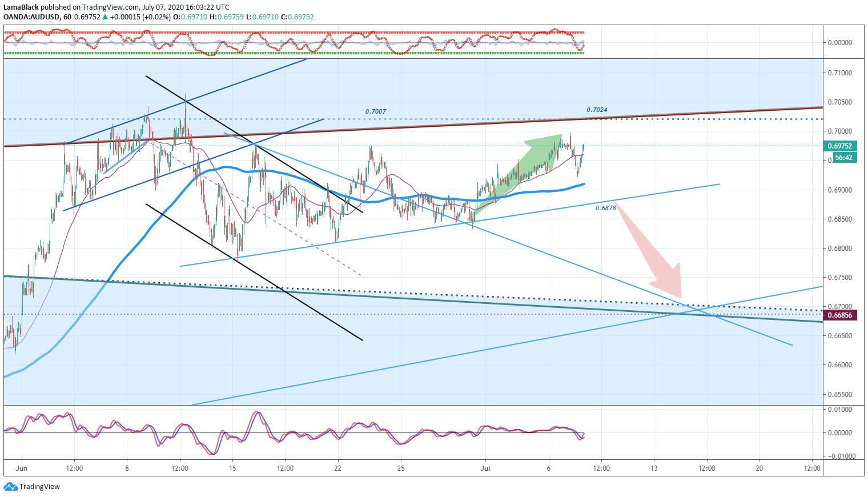Click the 0.70000 price axis label
This screenshot has width=868, height=497.
(x=839, y=131)
